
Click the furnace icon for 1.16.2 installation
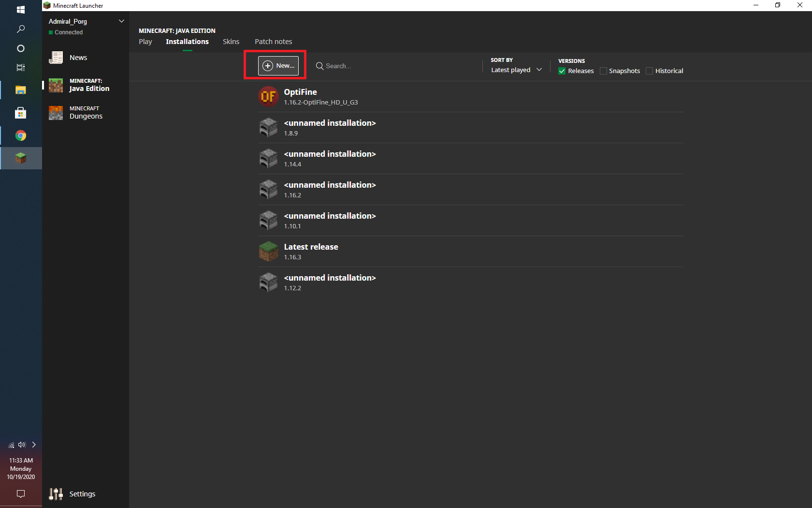[x=268, y=189]
